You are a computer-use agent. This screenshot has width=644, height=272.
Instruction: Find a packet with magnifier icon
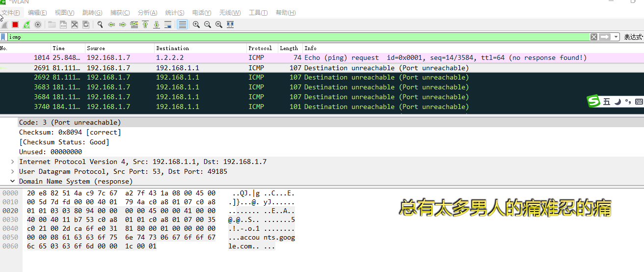(100, 25)
